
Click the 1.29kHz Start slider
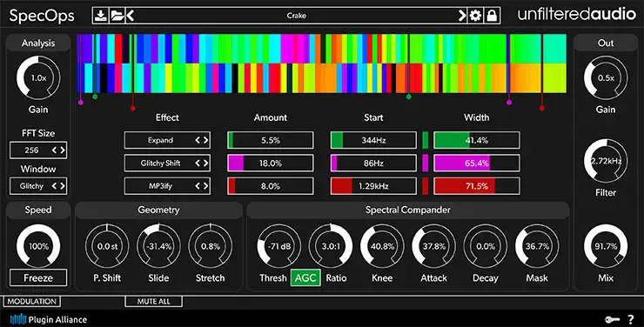[x=373, y=186]
